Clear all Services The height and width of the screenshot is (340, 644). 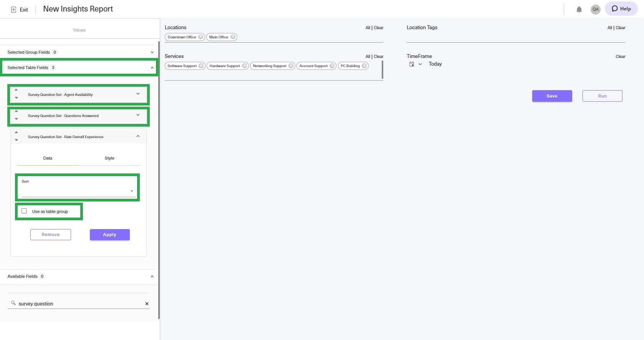point(379,56)
